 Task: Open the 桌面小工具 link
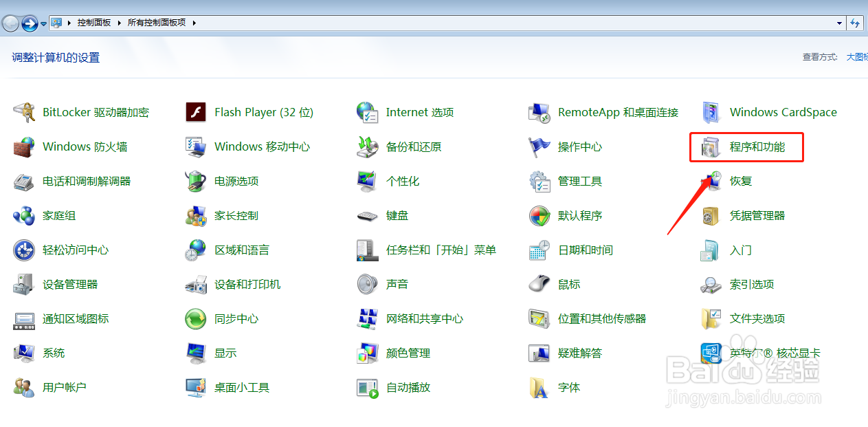coord(242,387)
